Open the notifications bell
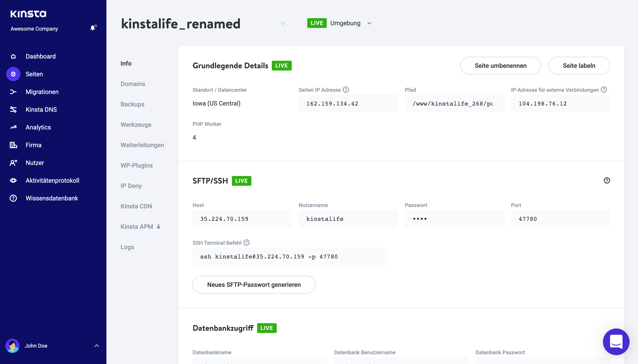 pos(93,28)
